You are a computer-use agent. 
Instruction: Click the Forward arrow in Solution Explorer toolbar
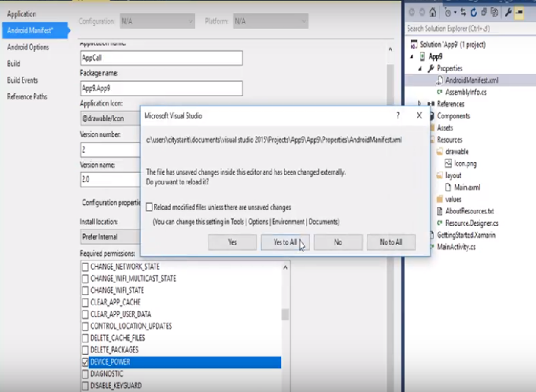point(422,13)
